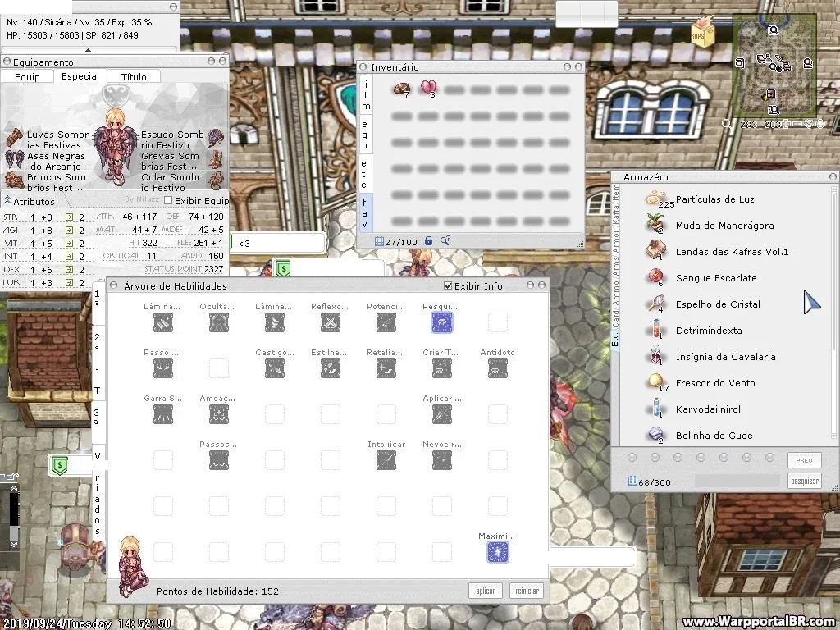
Task: Click the Asas Negras do Arcanjo icon
Action: [15, 158]
